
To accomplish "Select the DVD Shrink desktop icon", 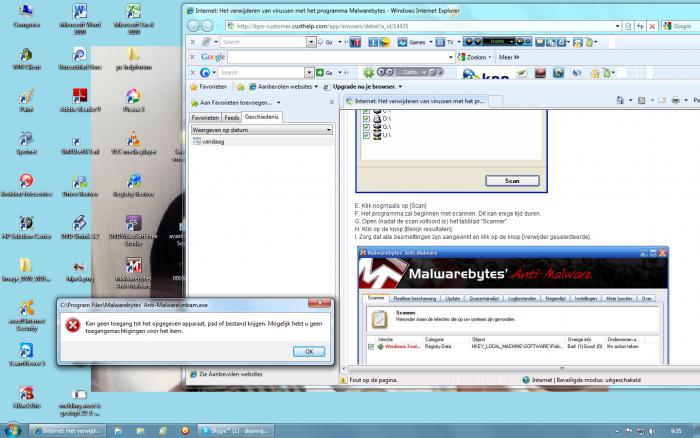I will [x=80, y=228].
